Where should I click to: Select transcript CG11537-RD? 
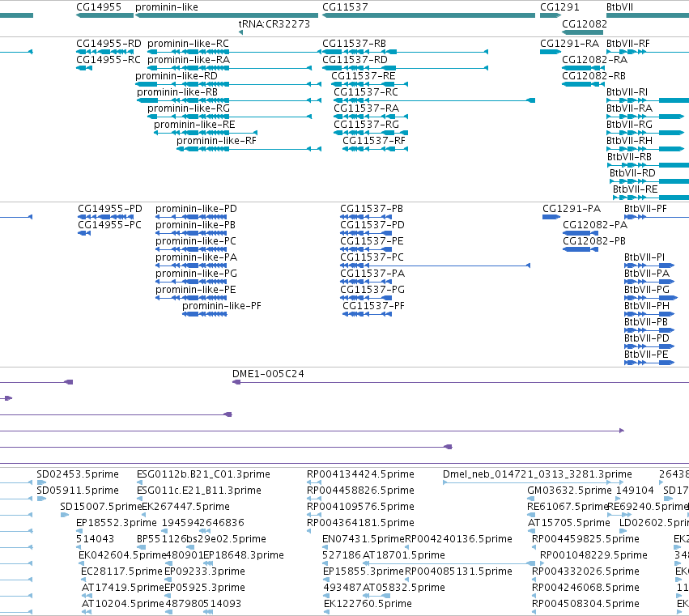(x=355, y=60)
